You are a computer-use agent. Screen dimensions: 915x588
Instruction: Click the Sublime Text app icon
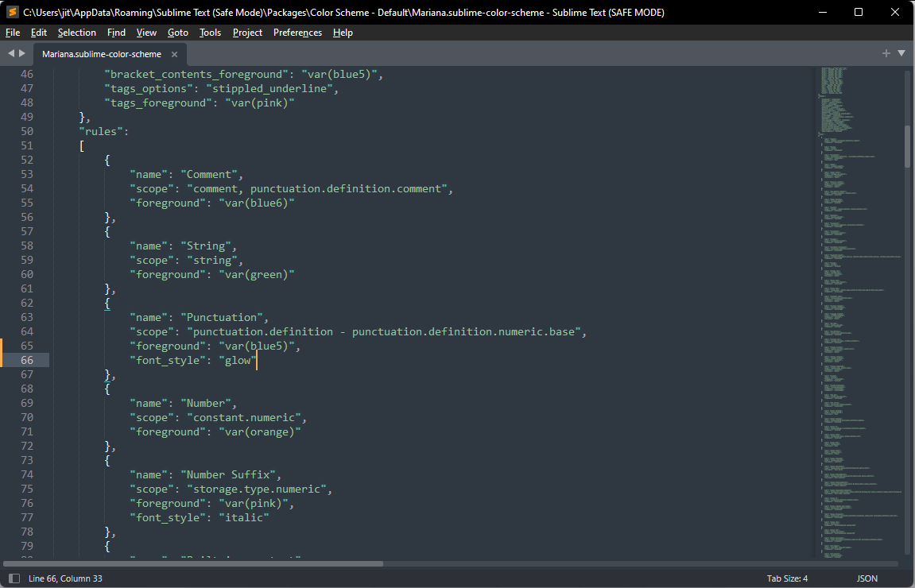pyautogui.click(x=12, y=12)
